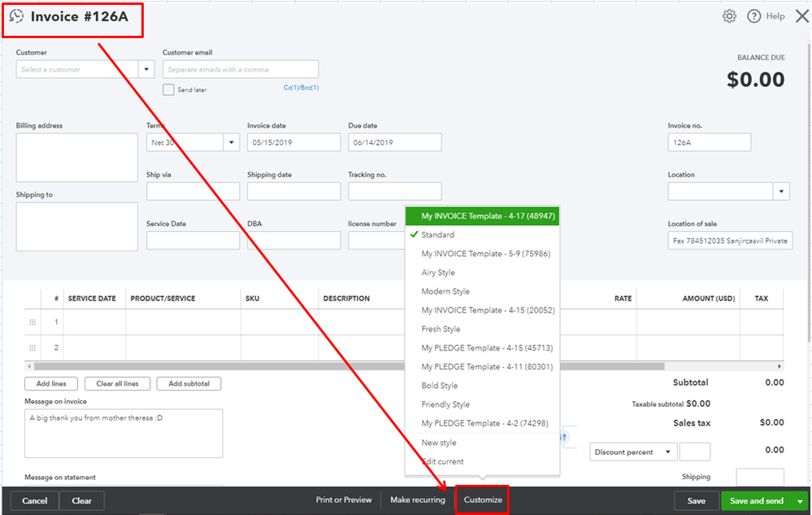Click the clock icon beside the Invoice title
Viewport: 812px width, 515px height.
tap(16, 15)
